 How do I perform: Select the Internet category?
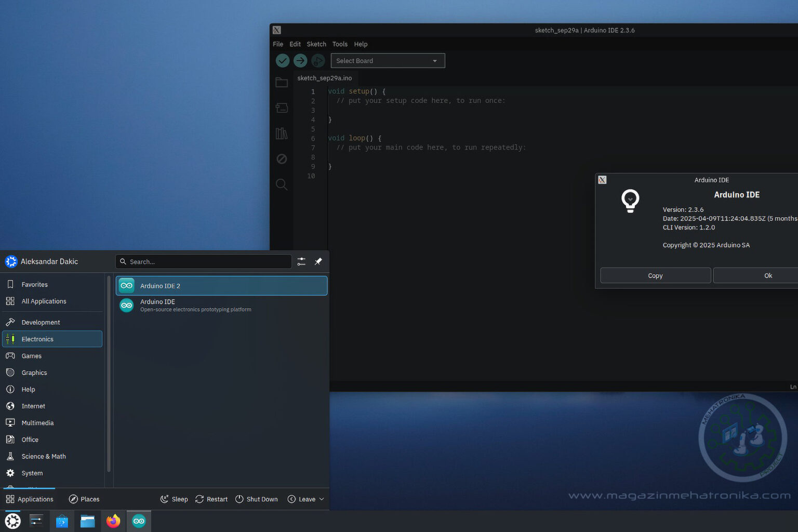pyautogui.click(x=52, y=406)
